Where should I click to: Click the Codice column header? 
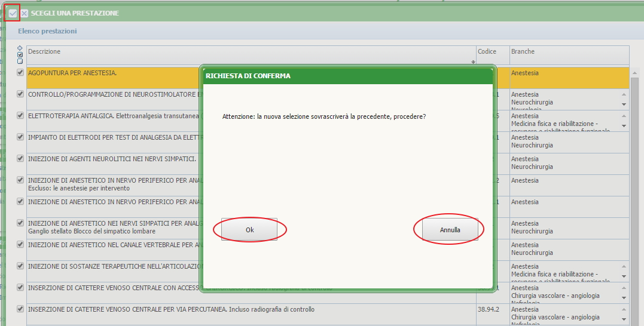tap(487, 52)
